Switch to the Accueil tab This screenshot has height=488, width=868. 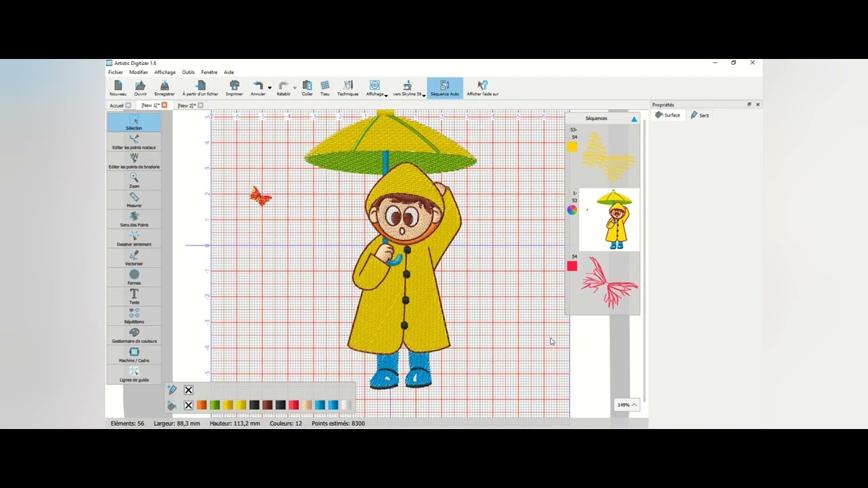(x=117, y=106)
